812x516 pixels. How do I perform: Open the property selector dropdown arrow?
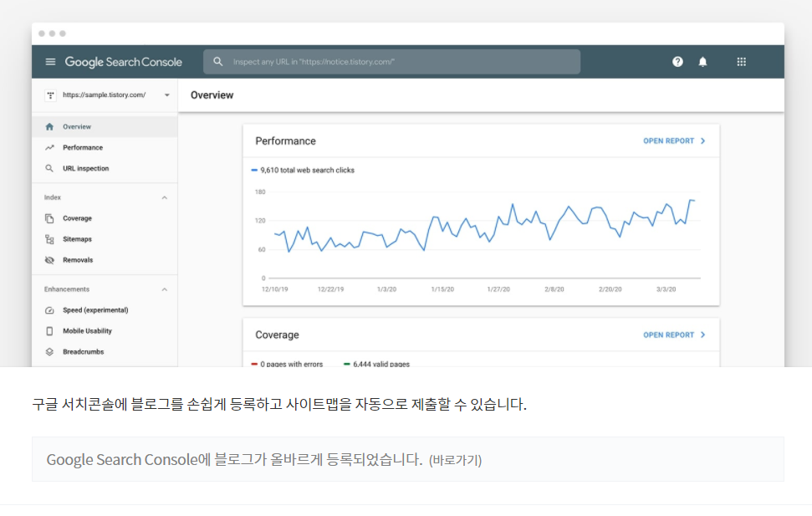click(x=166, y=95)
